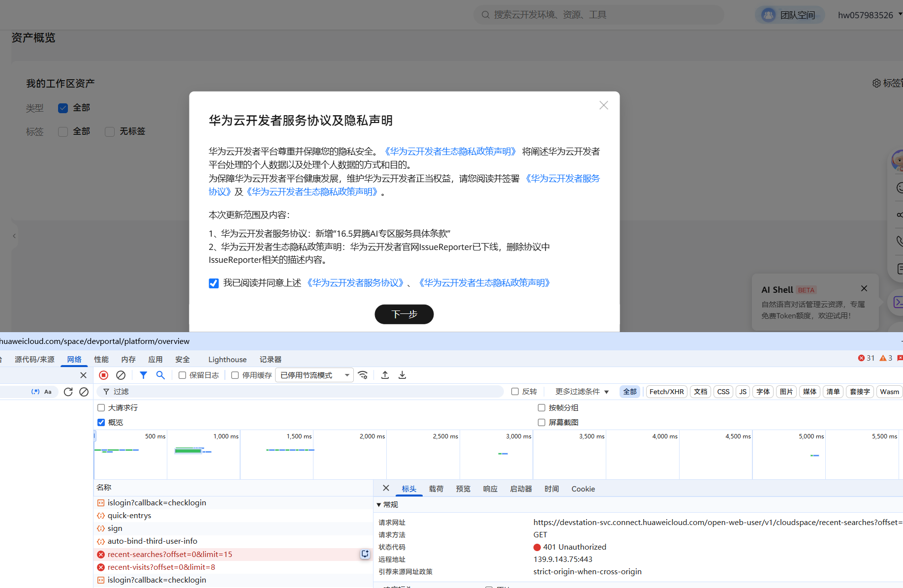Image resolution: width=903 pixels, height=588 pixels.
Task: Focus the 过滤 network filter field
Action: pos(300,392)
